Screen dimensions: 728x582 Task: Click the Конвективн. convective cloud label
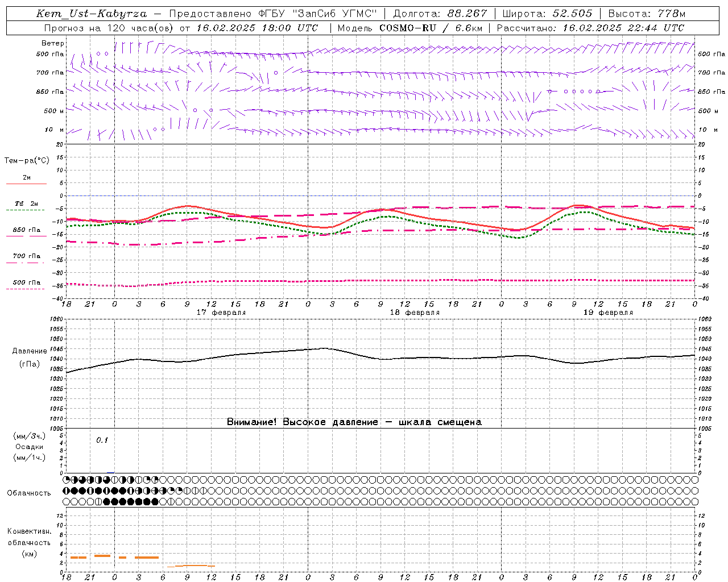(x=29, y=531)
